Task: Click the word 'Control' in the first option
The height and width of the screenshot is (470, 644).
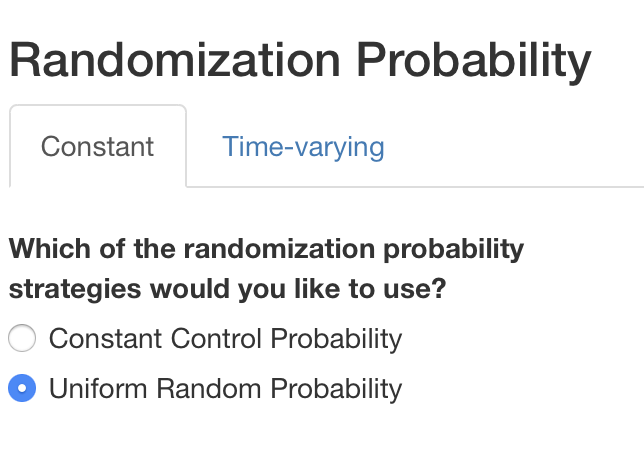Action: (x=216, y=339)
